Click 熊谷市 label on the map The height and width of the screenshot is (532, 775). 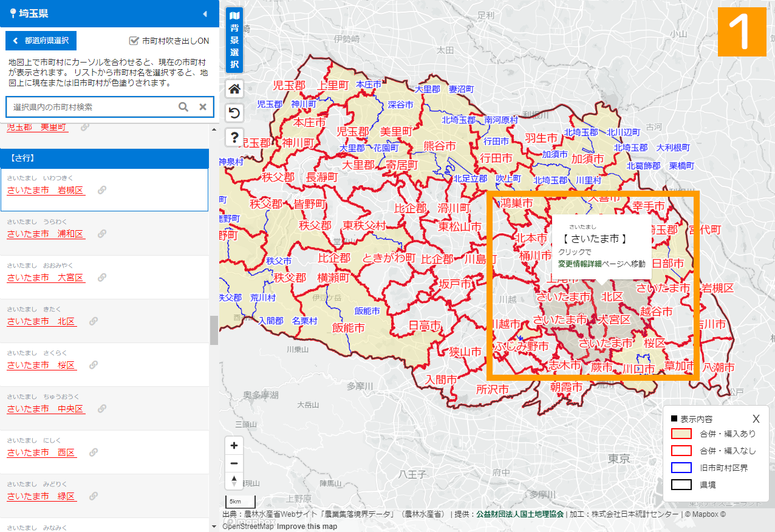(x=440, y=146)
